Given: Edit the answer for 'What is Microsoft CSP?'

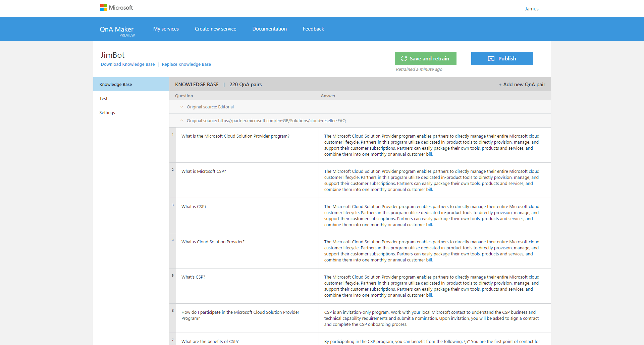Looking at the screenshot, I should pyautogui.click(x=435, y=180).
